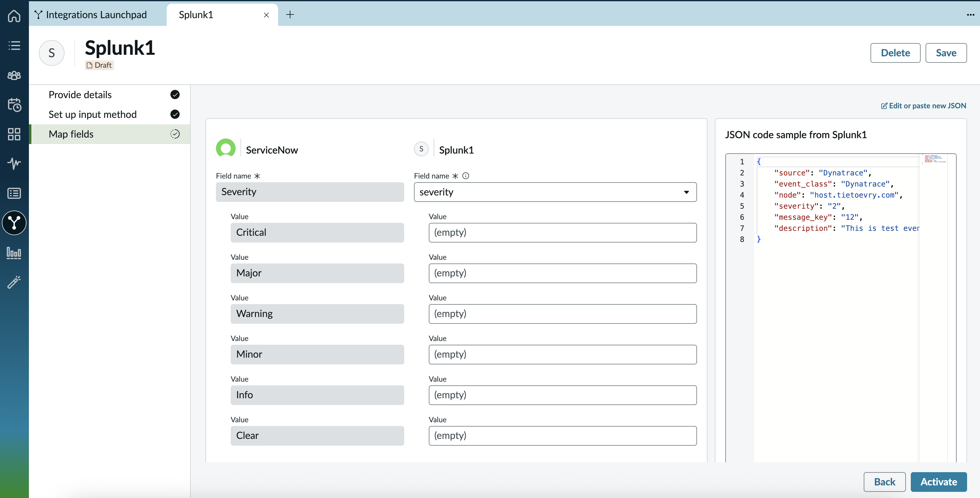Click the Splunk1 avatar circle in header

tap(52, 53)
